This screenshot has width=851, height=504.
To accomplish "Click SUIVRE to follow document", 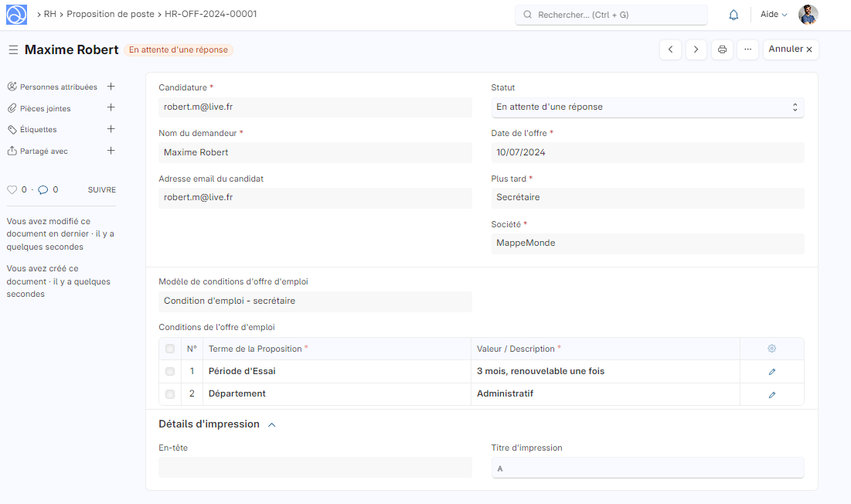I will point(102,189).
